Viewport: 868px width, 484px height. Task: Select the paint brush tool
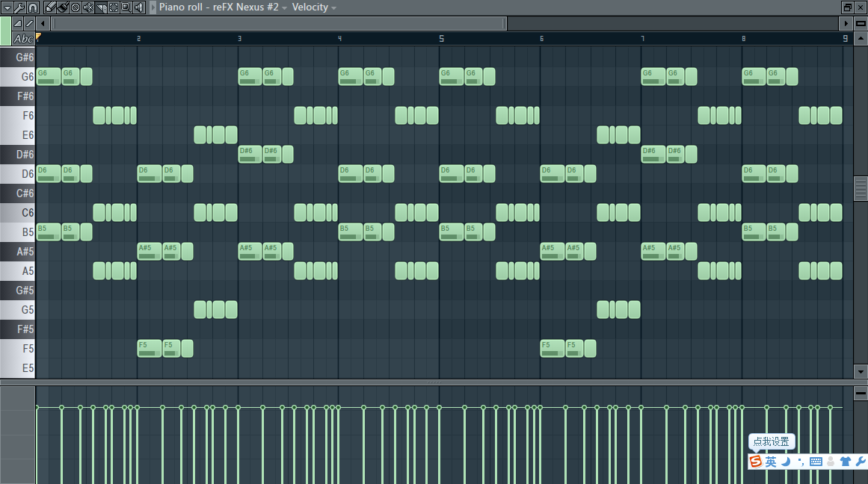pyautogui.click(x=63, y=7)
